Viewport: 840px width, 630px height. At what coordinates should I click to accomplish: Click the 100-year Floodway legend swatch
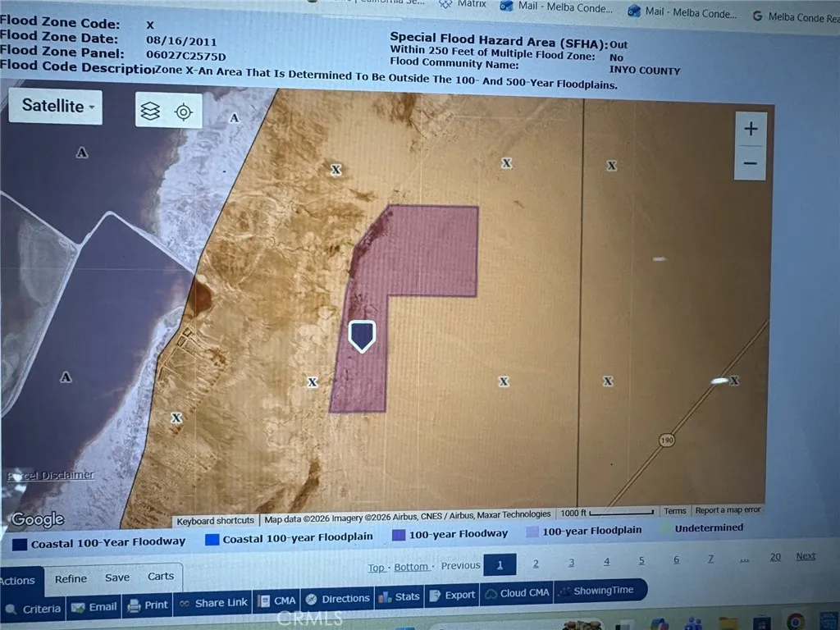[x=399, y=535]
